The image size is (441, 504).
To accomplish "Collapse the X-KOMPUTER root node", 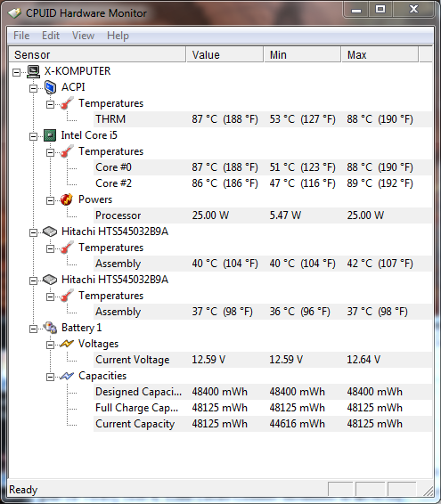I will click(x=16, y=72).
